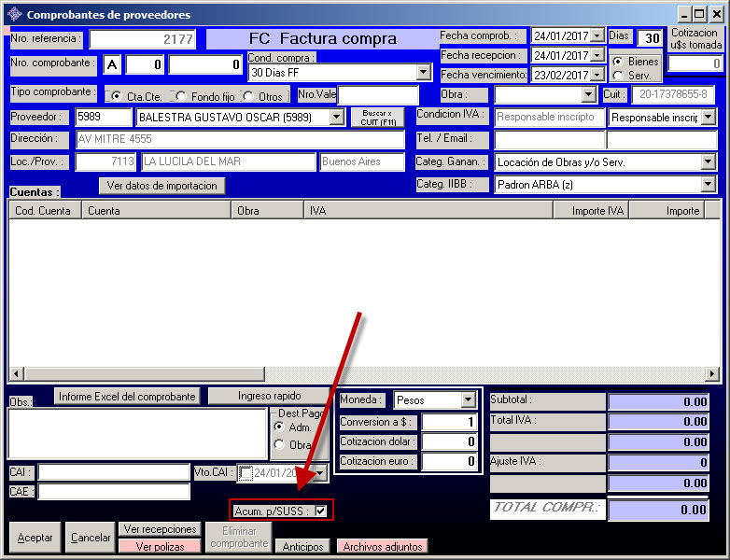The width and height of the screenshot is (730, 560).
Task: Expand the Categ. IIBB dropdown
Action: point(708,185)
